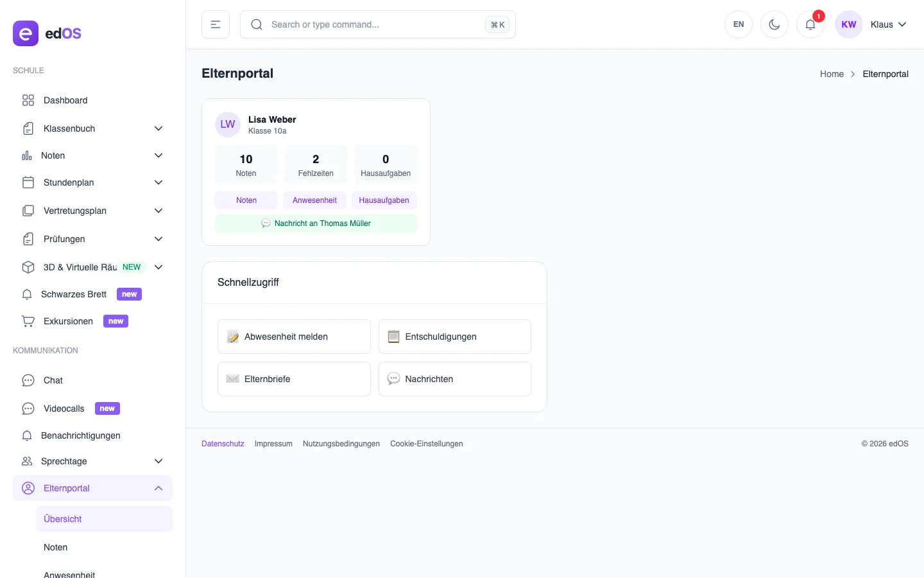
Task: Open the Datenschutz footer link
Action: click(x=223, y=443)
